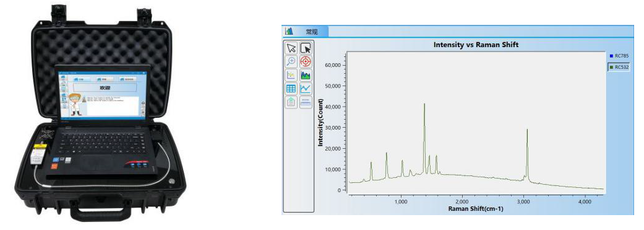The image size is (644, 230).
Task: Click the Raman Shift(cm-1) axis label
Action: pyautogui.click(x=476, y=209)
